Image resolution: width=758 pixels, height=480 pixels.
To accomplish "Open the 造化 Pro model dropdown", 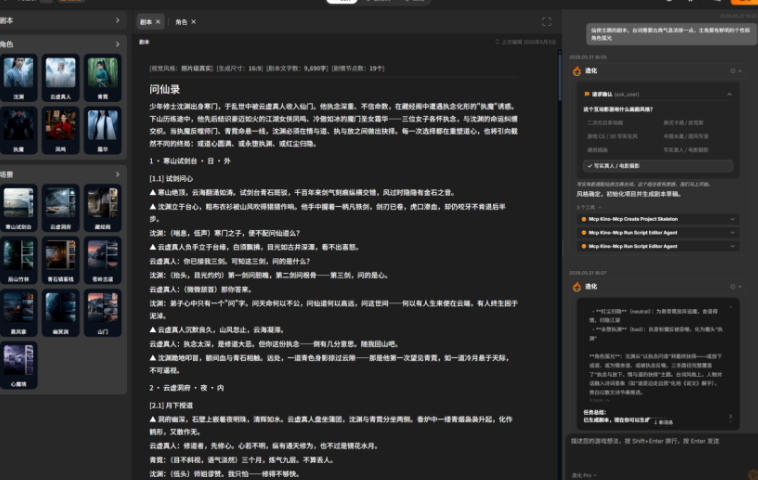I will coord(584,476).
